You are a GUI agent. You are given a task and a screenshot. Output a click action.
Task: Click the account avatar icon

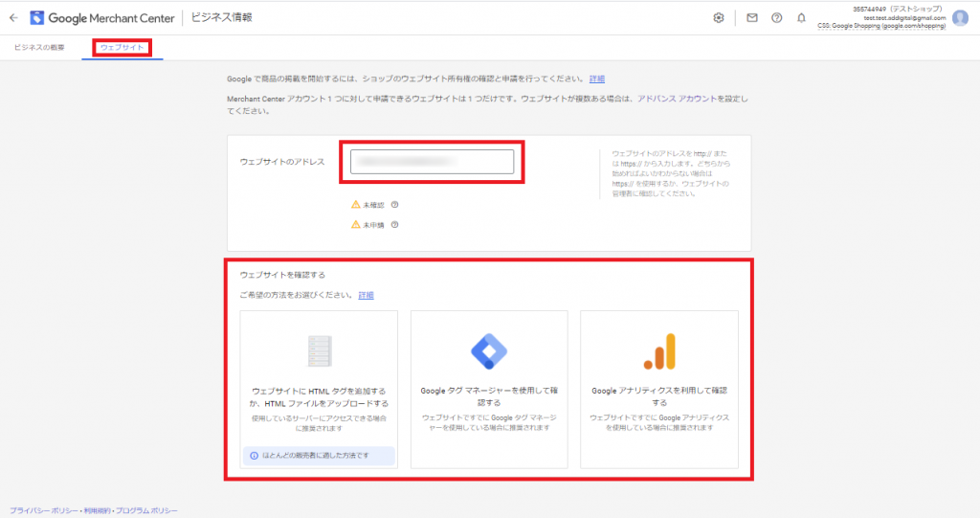click(x=960, y=18)
